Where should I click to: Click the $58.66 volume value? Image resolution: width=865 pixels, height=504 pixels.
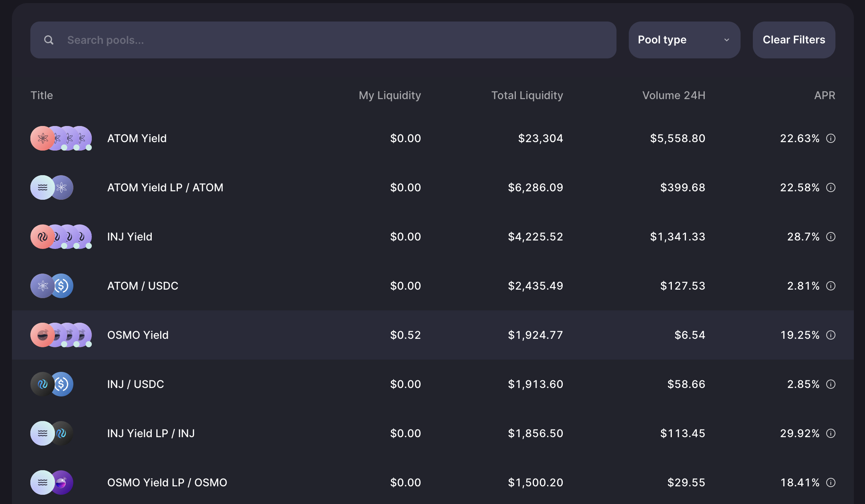point(686,384)
